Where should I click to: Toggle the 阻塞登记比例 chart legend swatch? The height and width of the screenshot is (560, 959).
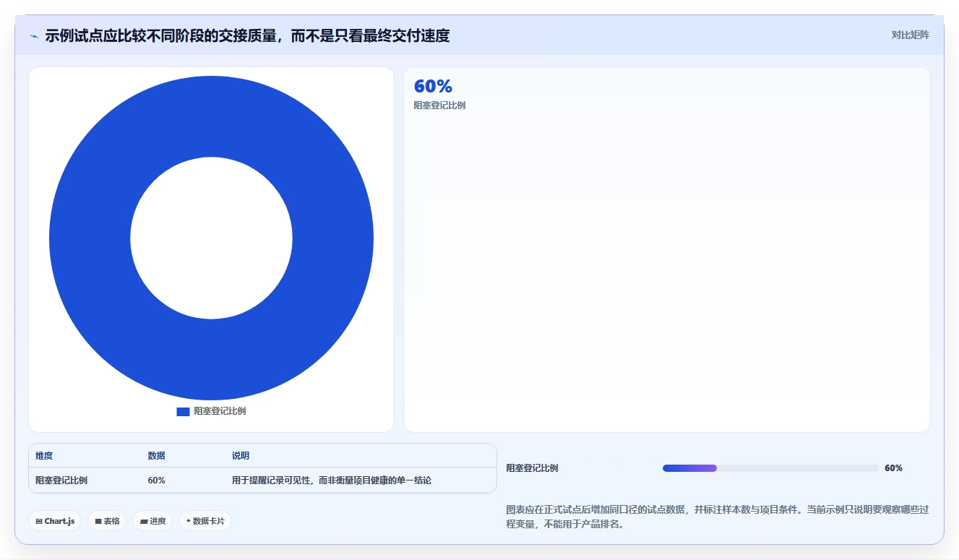[x=183, y=411]
